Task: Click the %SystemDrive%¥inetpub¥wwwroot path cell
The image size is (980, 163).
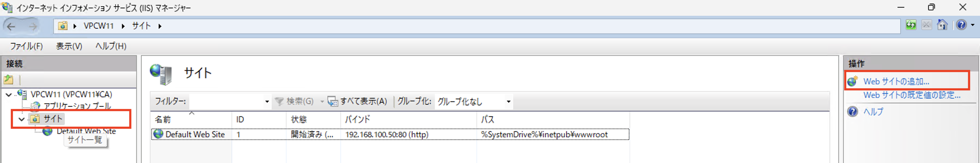Action: [544, 134]
